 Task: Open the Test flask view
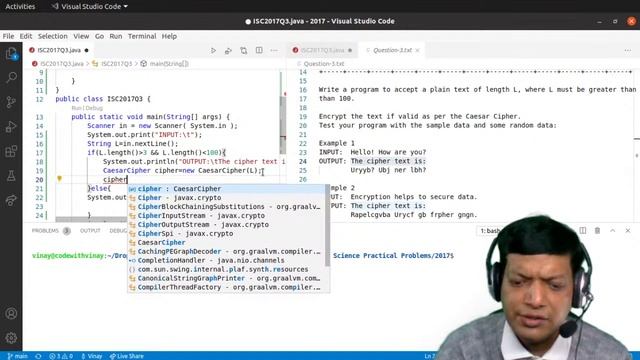(11, 176)
